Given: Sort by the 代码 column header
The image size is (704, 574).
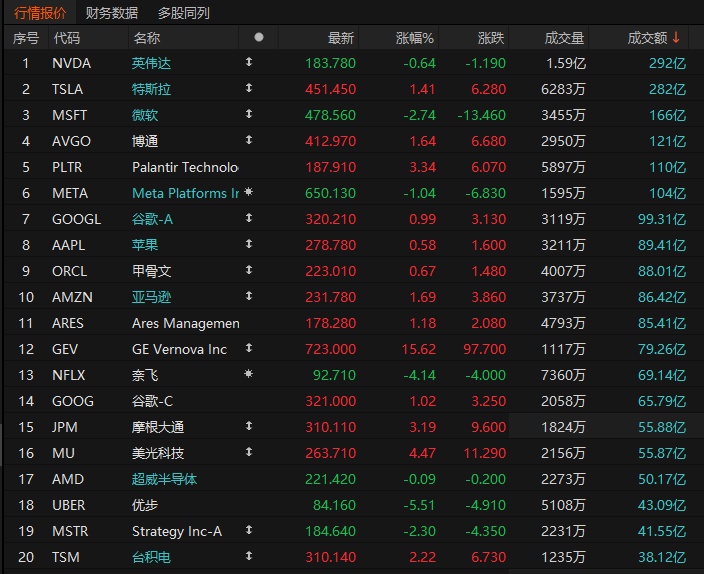Looking at the screenshot, I should [x=67, y=38].
